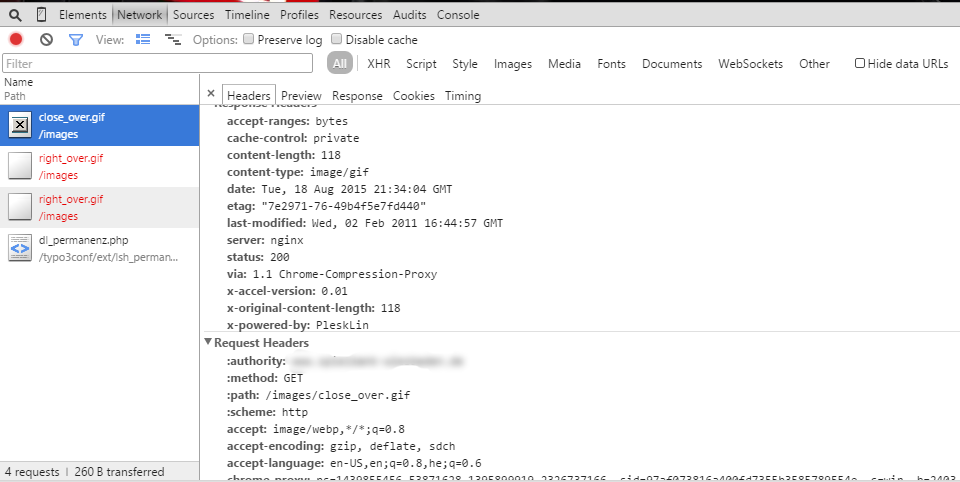960x482 pixels.
Task: Switch to the Sources panel tab
Action: 193,15
